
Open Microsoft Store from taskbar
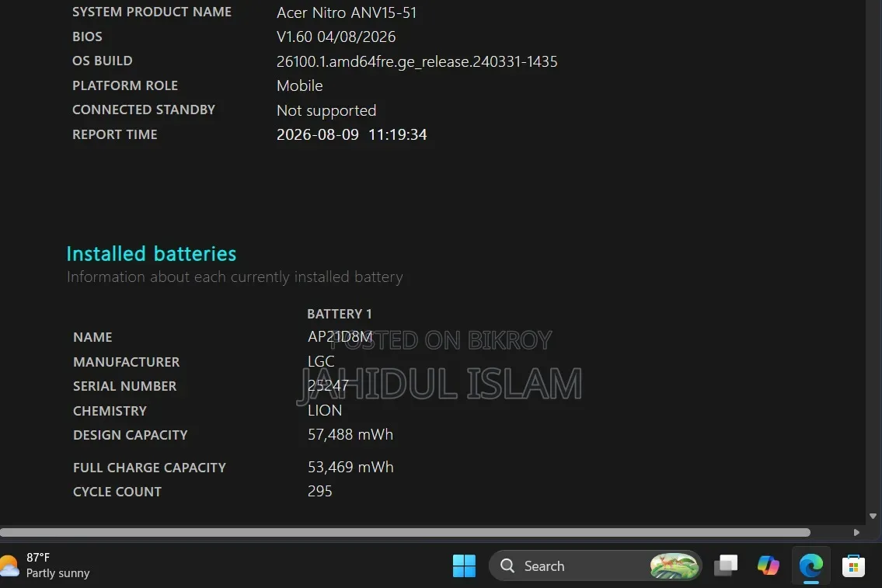(x=853, y=565)
